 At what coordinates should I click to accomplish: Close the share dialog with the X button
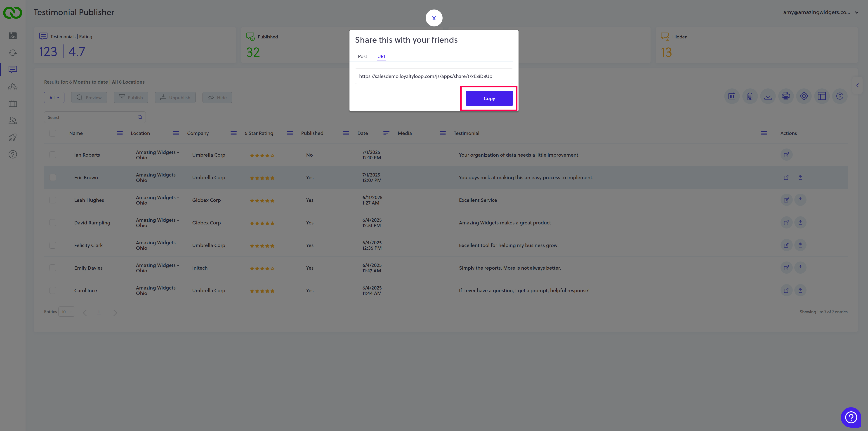coord(434,18)
